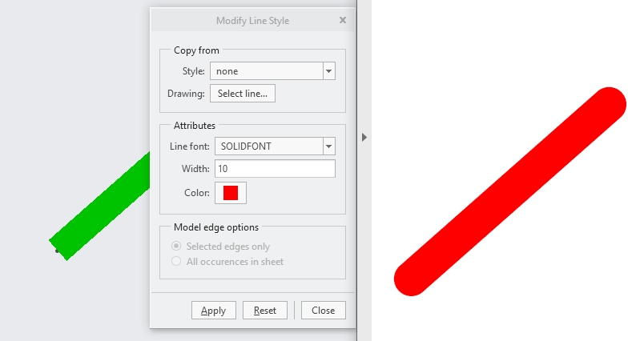Click the Width input field
Screen dimensions: 644x341
coord(274,169)
